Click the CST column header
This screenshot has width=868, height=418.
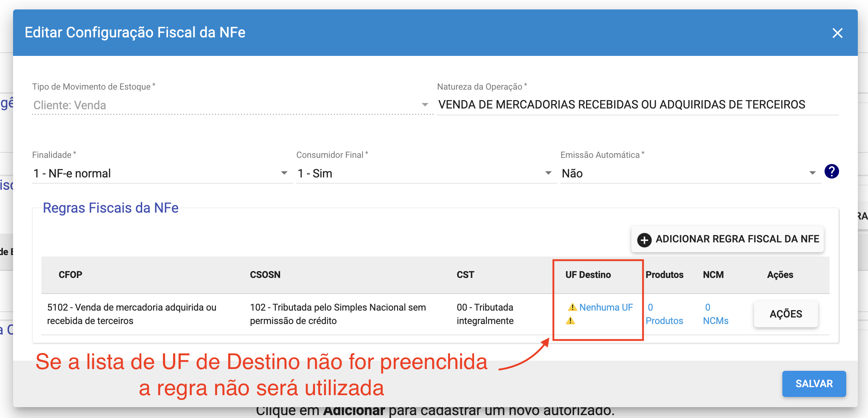point(465,275)
